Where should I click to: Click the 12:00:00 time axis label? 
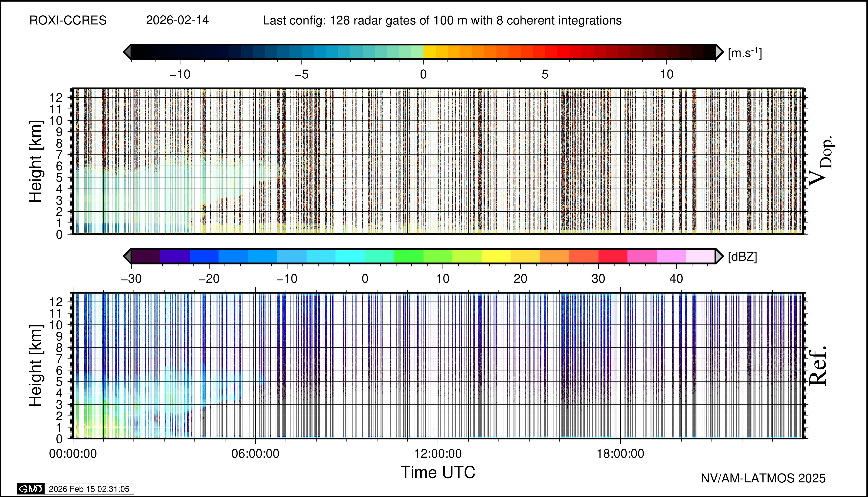click(x=438, y=454)
